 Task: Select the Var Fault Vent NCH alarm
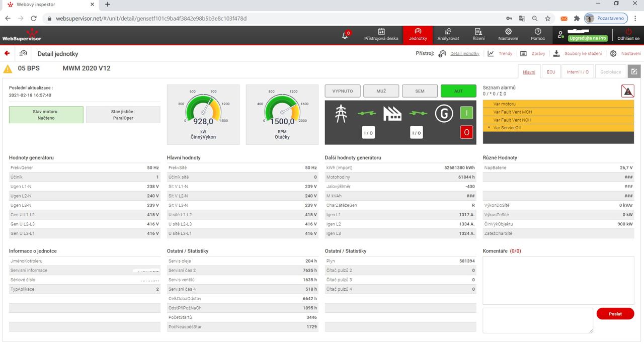pos(558,120)
